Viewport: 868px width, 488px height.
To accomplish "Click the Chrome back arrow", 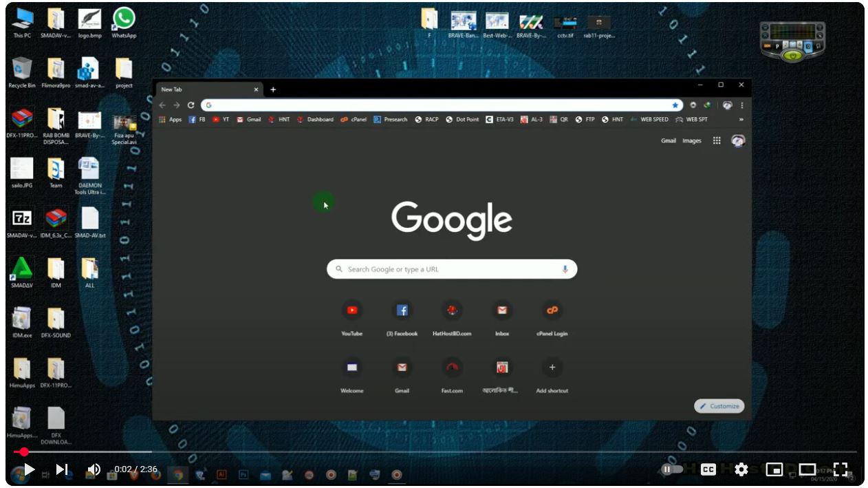I will [162, 105].
